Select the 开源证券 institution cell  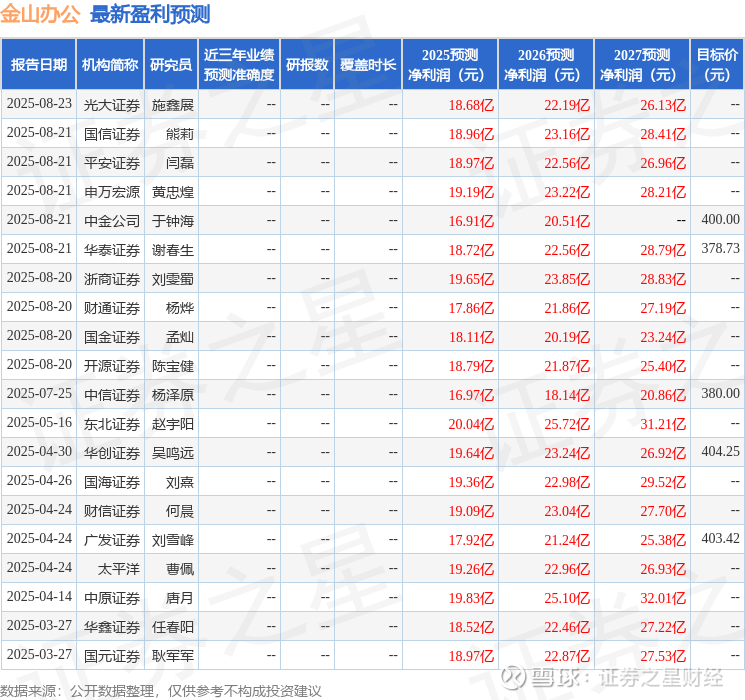[112, 366]
